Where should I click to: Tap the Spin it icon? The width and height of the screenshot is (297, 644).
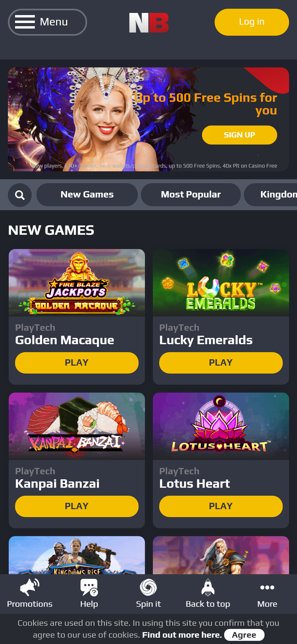click(148, 587)
